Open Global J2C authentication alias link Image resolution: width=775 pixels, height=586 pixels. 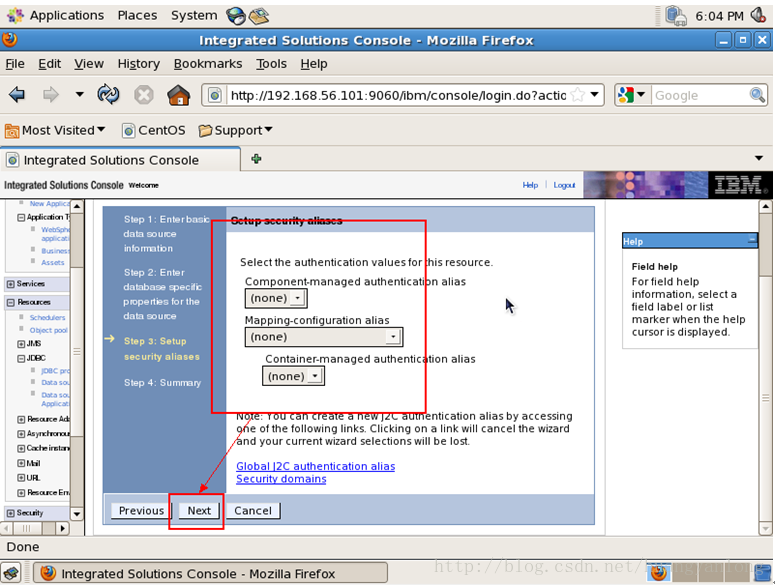click(315, 466)
